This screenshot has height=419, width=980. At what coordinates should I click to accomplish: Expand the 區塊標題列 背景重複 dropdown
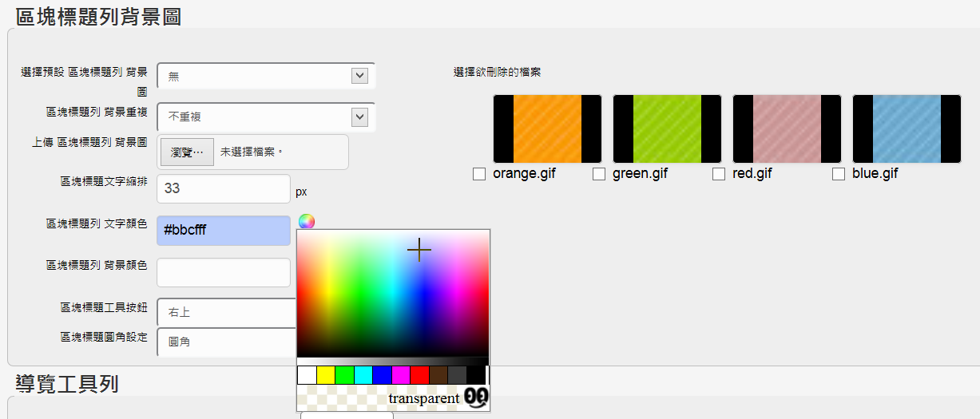click(x=266, y=117)
